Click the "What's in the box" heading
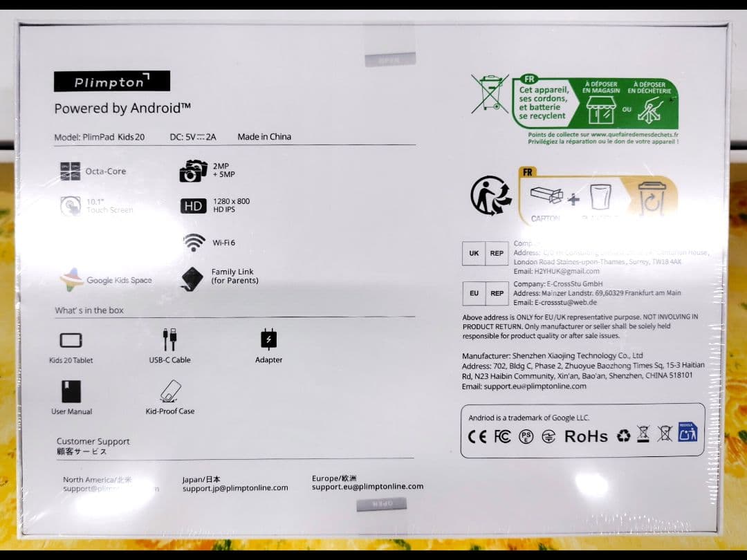The image size is (747, 560). tap(89, 310)
